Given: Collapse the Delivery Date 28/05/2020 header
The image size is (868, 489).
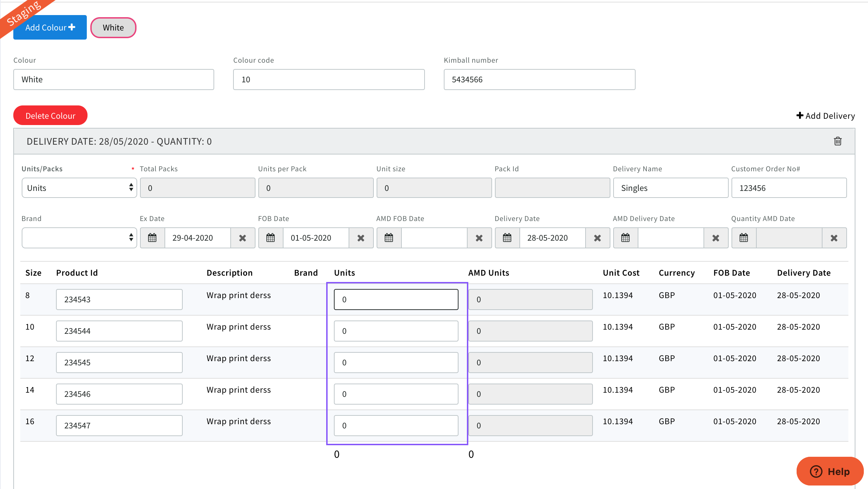Looking at the screenshot, I should (x=119, y=141).
